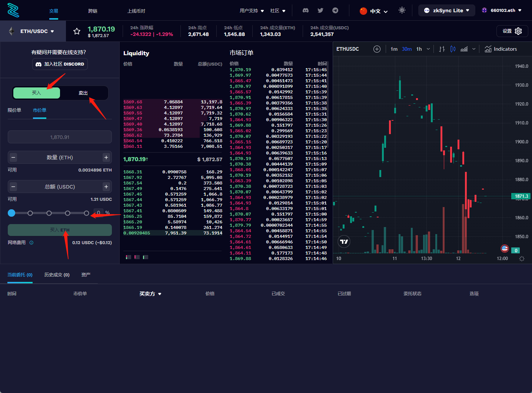The width and height of the screenshot is (532, 393).
Task: Open the Telegram link icon
Action: (335, 10)
